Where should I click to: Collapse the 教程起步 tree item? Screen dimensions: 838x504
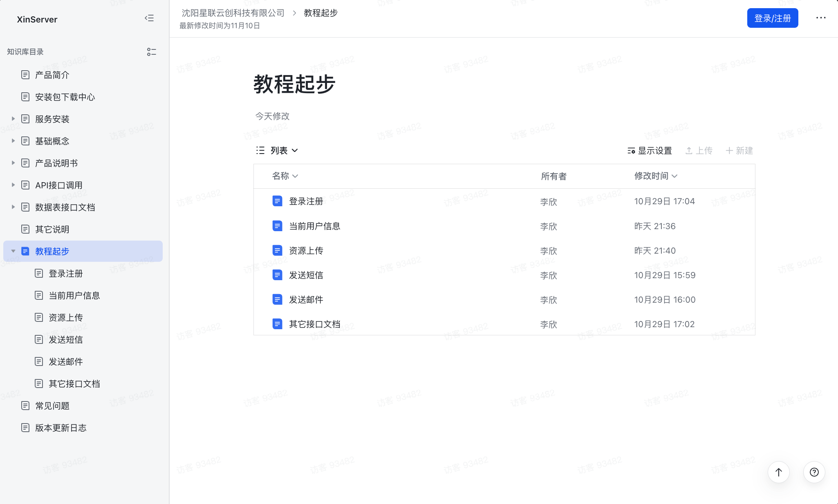[13, 251]
